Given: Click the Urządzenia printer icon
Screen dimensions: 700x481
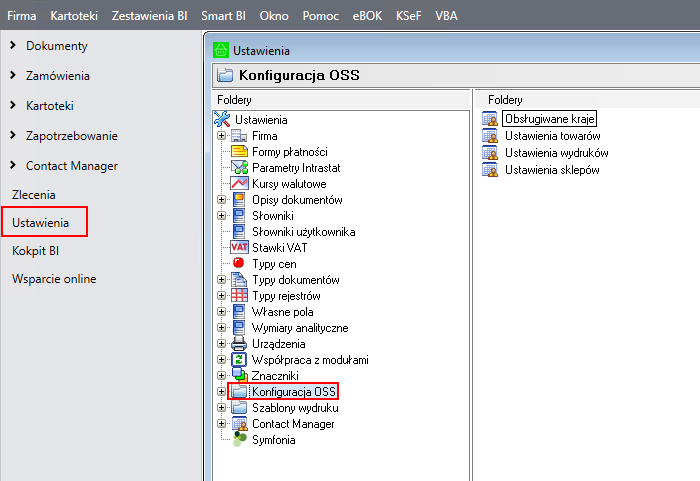Looking at the screenshot, I should [239, 344].
